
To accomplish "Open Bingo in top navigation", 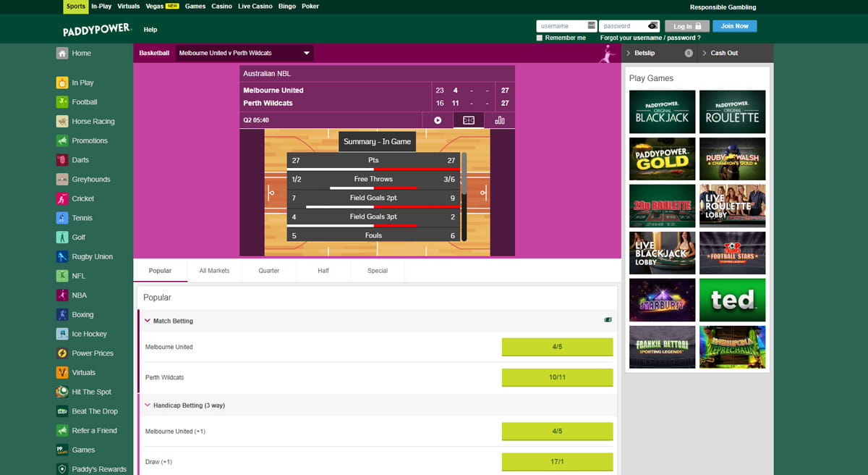I will pos(286,7).
